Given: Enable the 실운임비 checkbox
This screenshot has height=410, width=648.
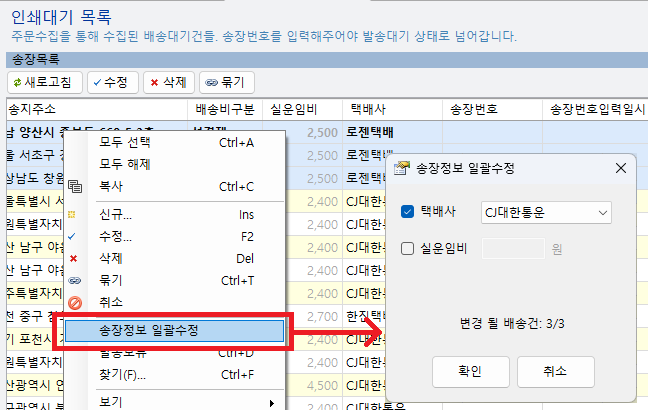Looking at the screenshot, I should [x=407, y=248].
